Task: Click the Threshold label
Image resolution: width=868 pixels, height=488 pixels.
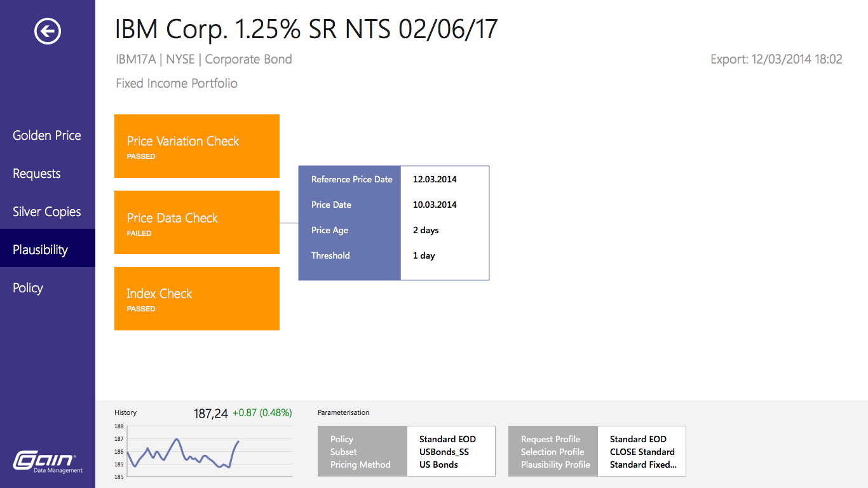Action: (330, 255)
